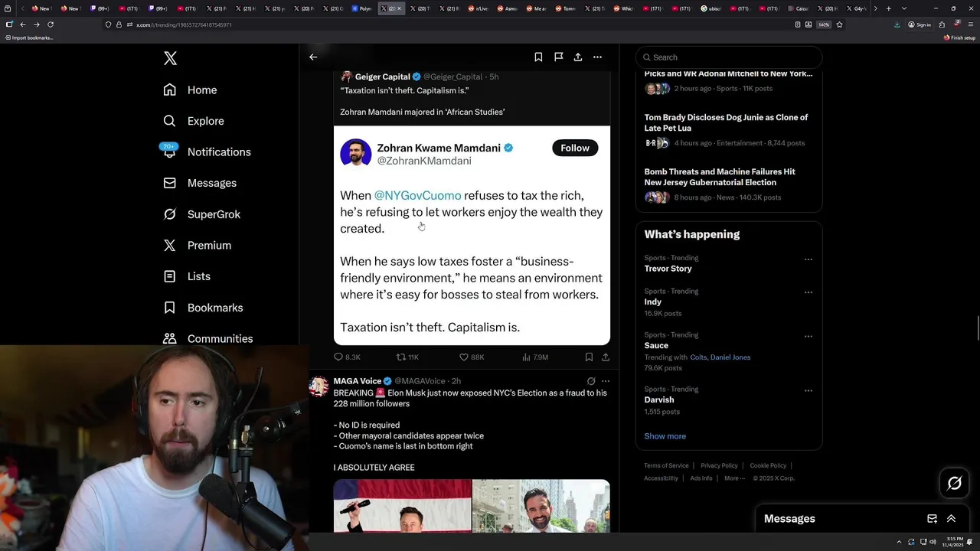Open MAGA Voice profile name

[x=358, y=381]
